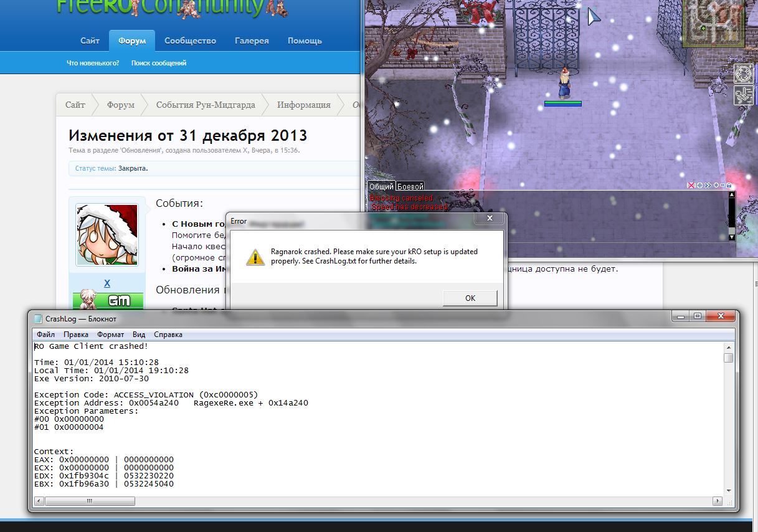Image resolution: width=758 pixels, height=532 pixels.
Task: Select the Форум tab in the forum header
Action: [132, 40]
